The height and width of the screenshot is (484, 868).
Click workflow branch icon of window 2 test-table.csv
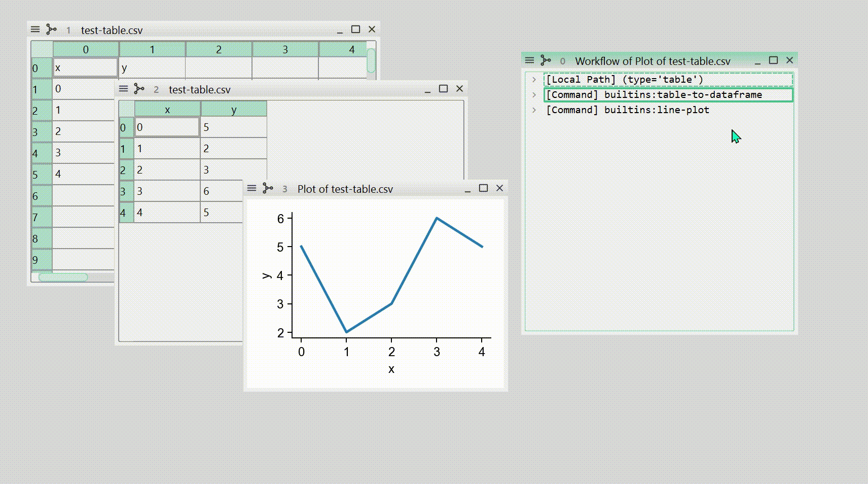coord(139,89)
